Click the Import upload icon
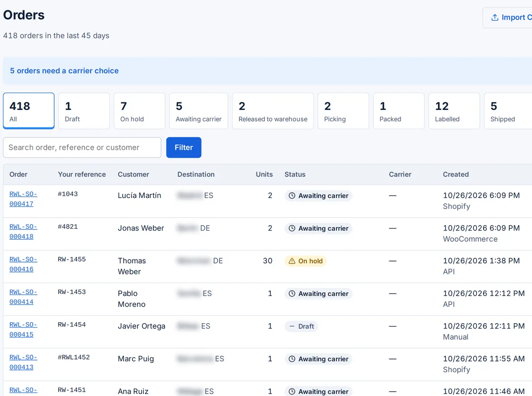Image resolution: width=532 pixels, height=396 pixels. [495, 17]
